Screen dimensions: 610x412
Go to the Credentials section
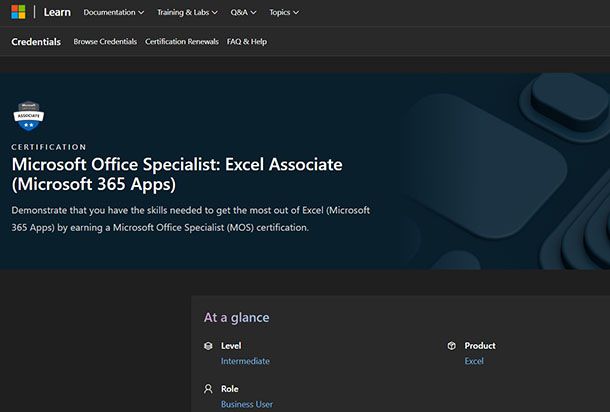[36, 42]
